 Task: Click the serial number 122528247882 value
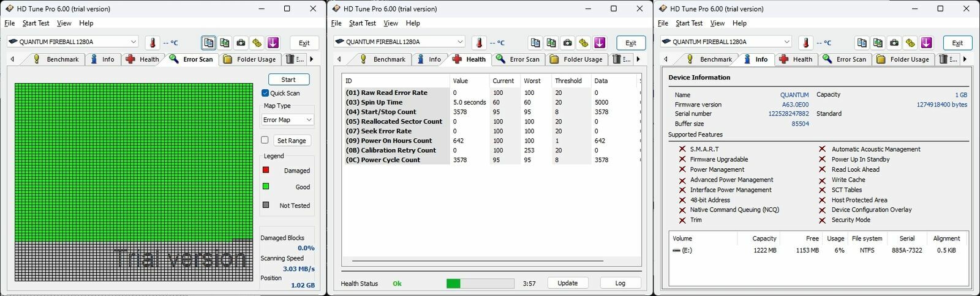pyautogui.click(x=789, y=114)
